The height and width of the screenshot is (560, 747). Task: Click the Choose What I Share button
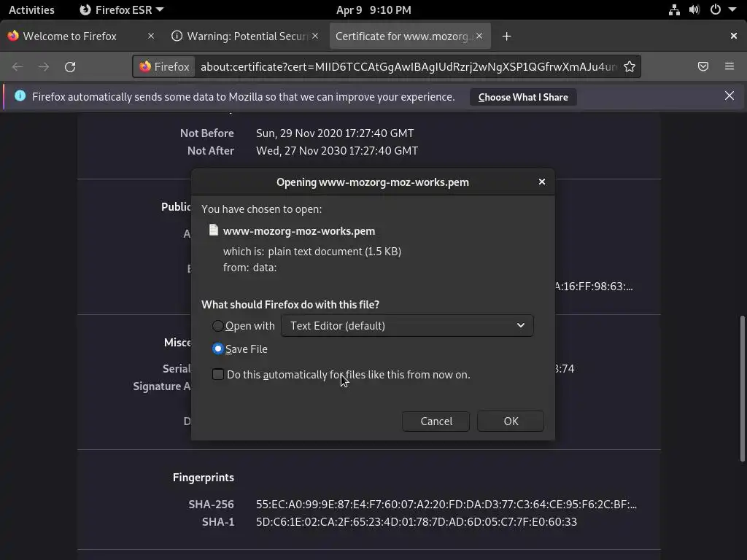523,97
